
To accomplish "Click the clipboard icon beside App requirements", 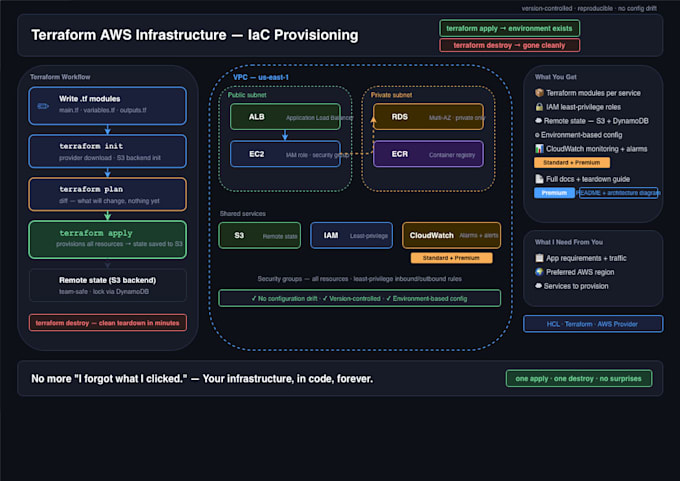I will [x=539, y=258].
